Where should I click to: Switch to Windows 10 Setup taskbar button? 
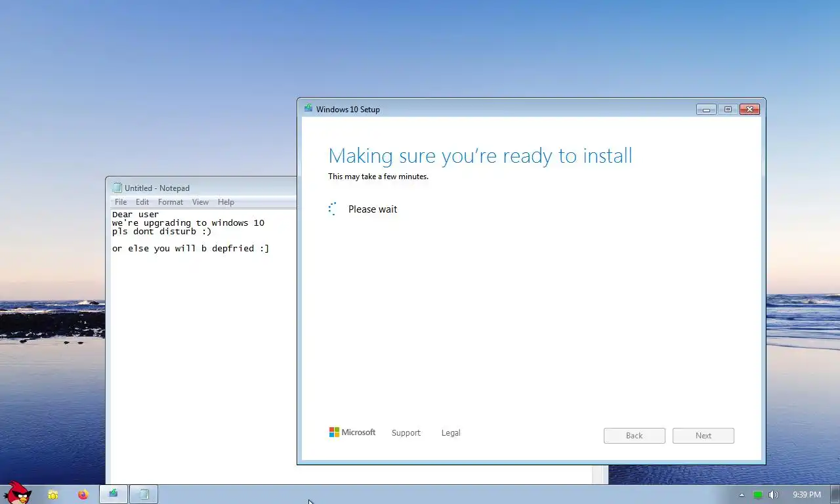[114, 494]
